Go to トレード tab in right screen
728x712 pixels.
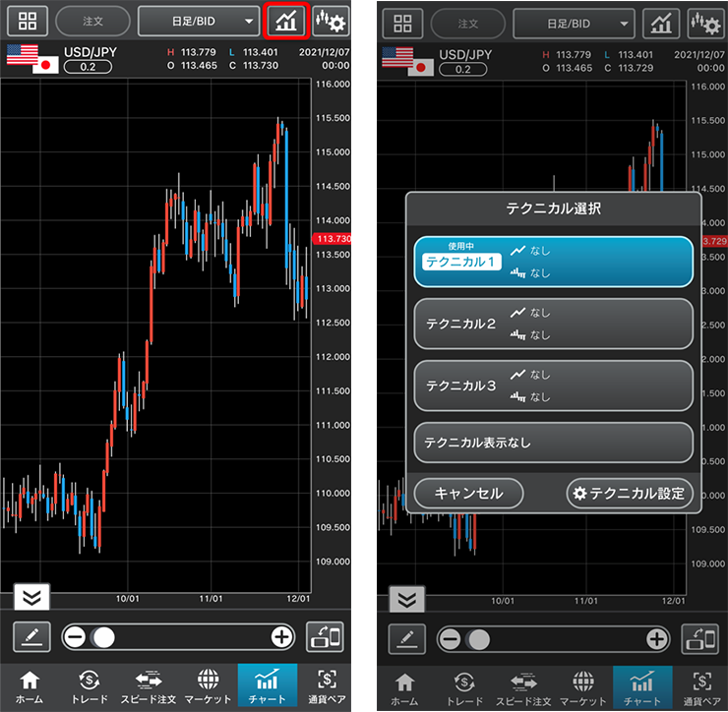point(464,688)
